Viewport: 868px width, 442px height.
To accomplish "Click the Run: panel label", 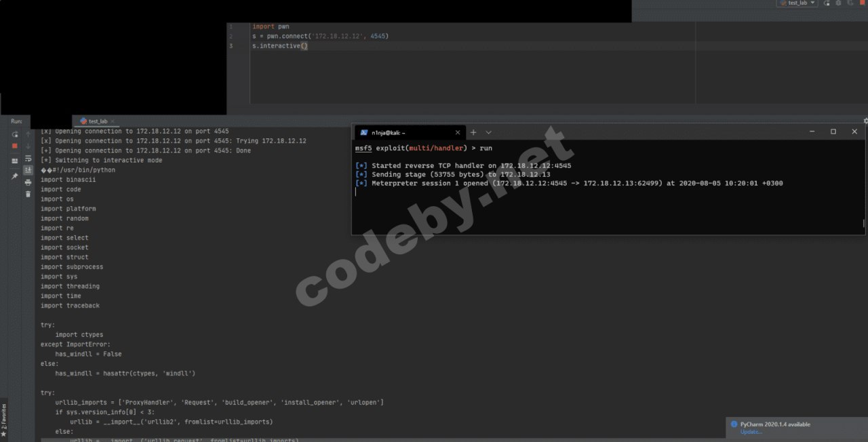I will 16,121.
